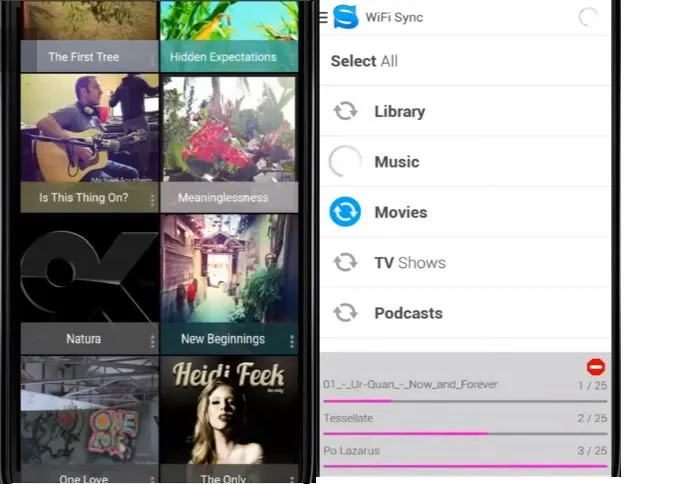This screenshot has width=700, height=484.
Task: Select the Po Lazarus transfer entry
Action: pyautogui.click(x=351, y=451)
